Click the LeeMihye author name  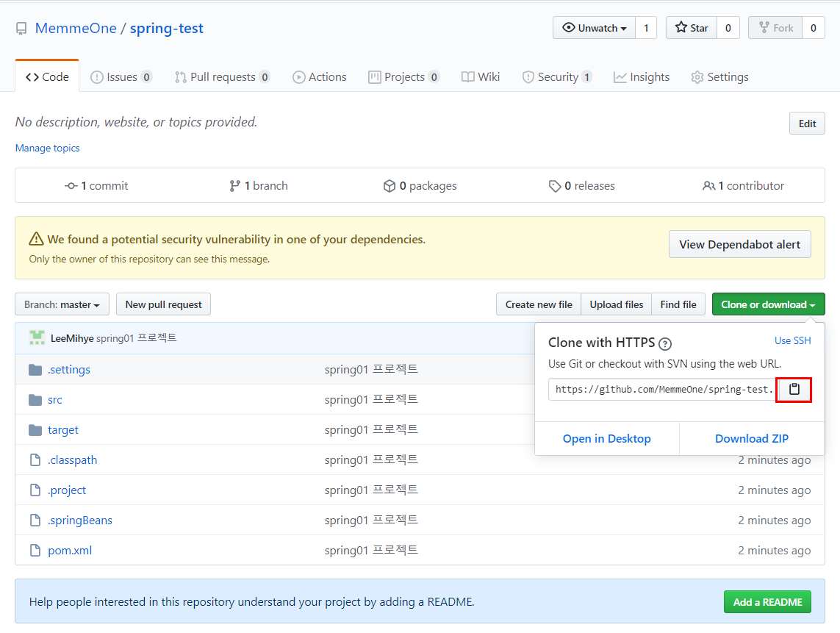pos(72,338)
